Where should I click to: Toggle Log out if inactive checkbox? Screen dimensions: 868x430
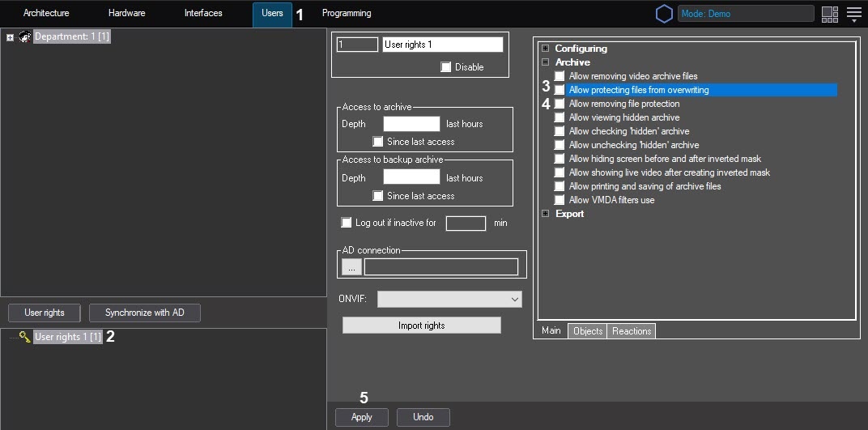347,223
